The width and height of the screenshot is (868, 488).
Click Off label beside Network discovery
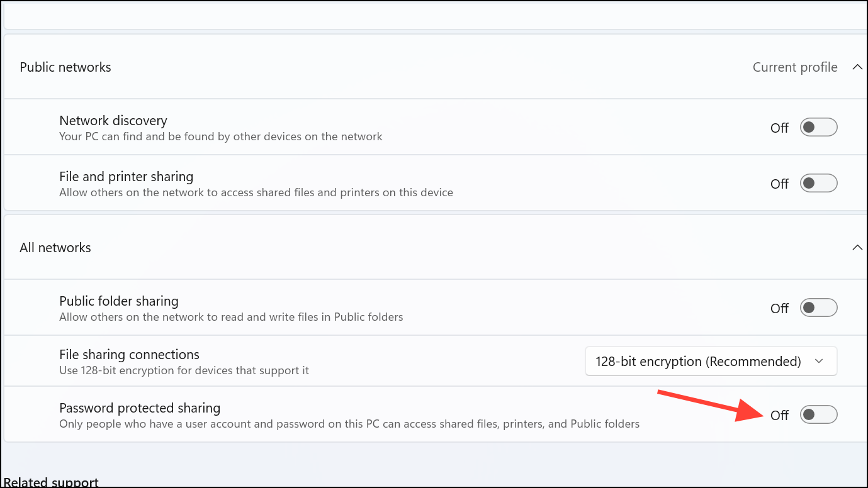point(779,128)
